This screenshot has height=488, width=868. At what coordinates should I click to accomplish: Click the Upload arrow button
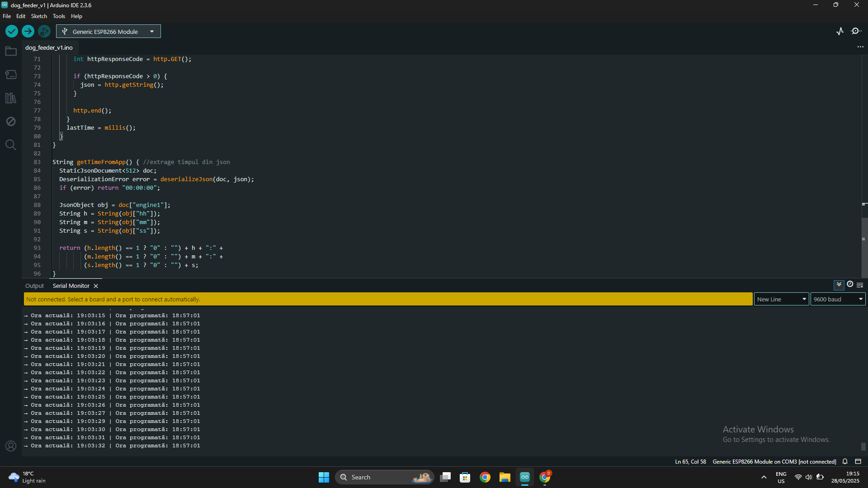(x=28, y=31)
